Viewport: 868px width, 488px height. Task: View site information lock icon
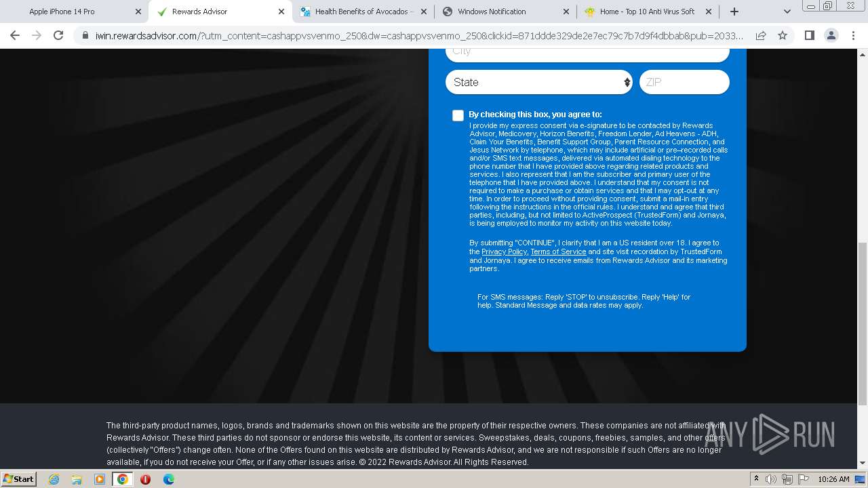click(85, 35)
